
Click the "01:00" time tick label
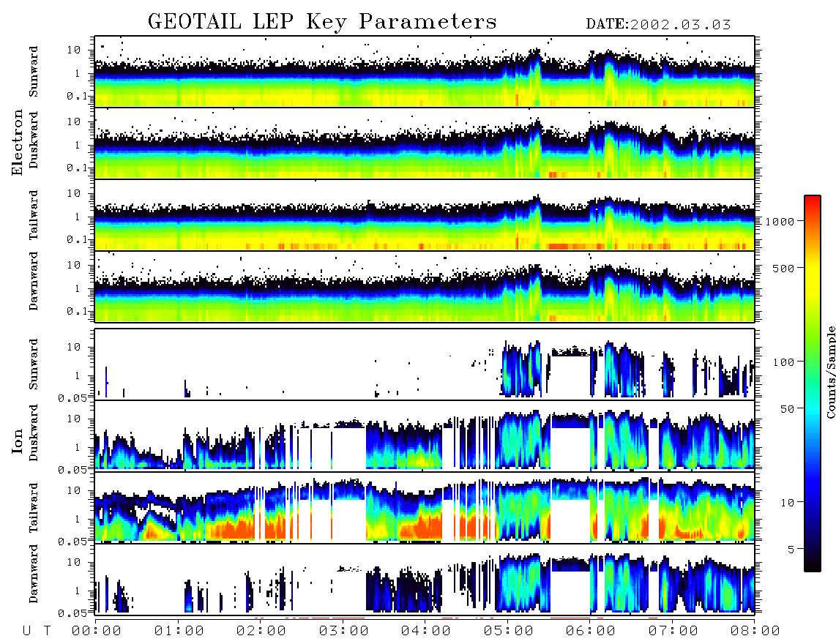pyautogui.click(x=179, y=631)
